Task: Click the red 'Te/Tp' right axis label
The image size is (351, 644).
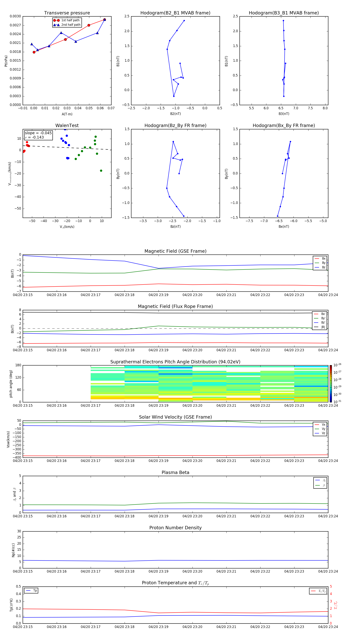Action: [x=336, y=605]
